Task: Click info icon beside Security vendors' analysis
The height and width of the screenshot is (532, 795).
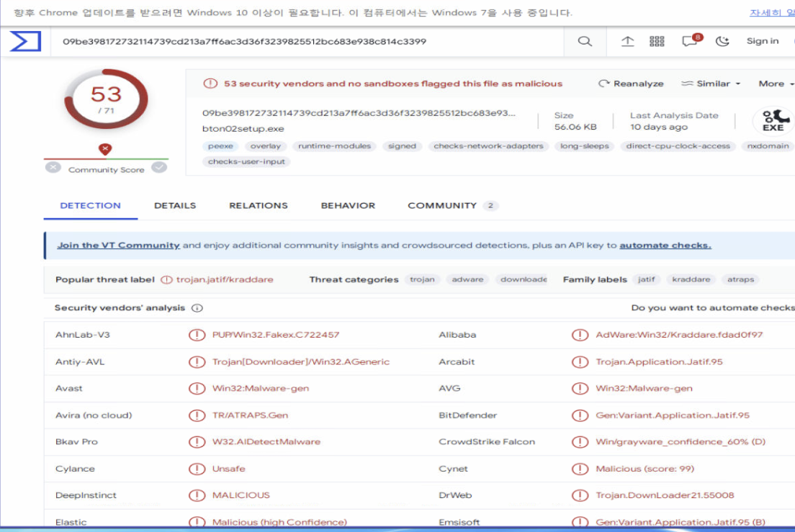Action: 197,308
